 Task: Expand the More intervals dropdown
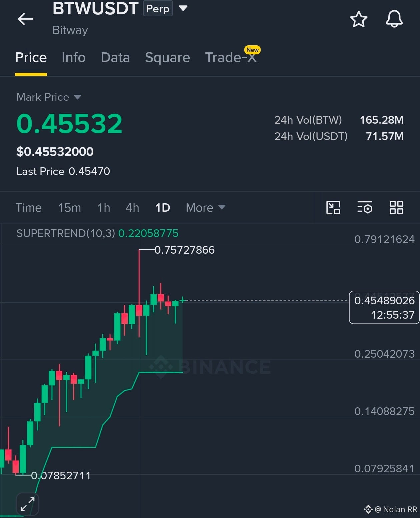pyautogui.click(x=206, y=208)
